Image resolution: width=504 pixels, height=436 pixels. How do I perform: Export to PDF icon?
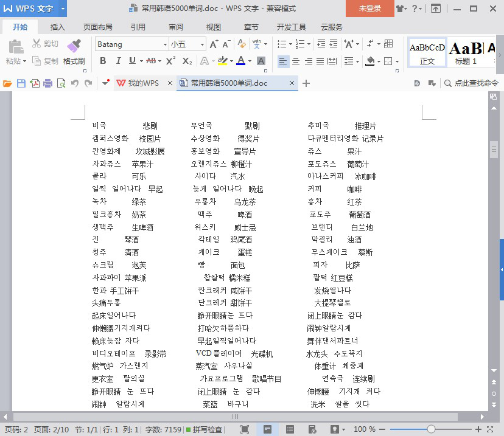click(35, 83)
